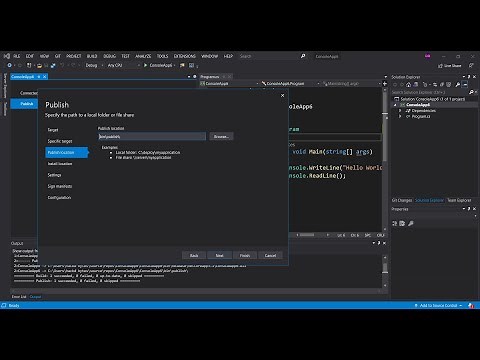The image size is (480, 360).
Task: Click the search magnifier icon in title bar
Action: pyautogui.click(x=303, y=56)
